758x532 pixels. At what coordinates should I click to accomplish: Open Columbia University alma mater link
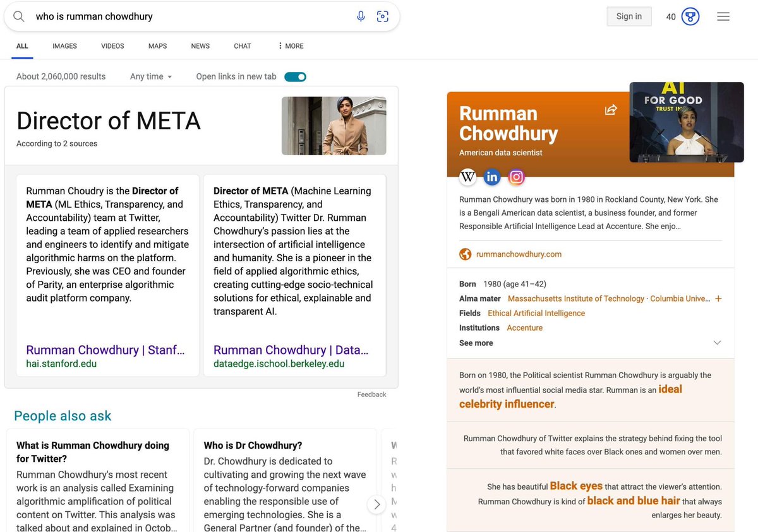pos(680,299)
